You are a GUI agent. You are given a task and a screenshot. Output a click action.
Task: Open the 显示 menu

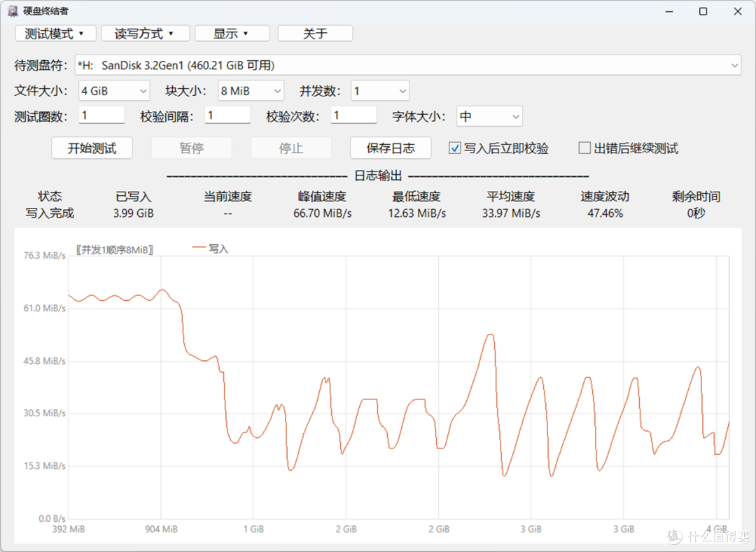pos(232,34)
